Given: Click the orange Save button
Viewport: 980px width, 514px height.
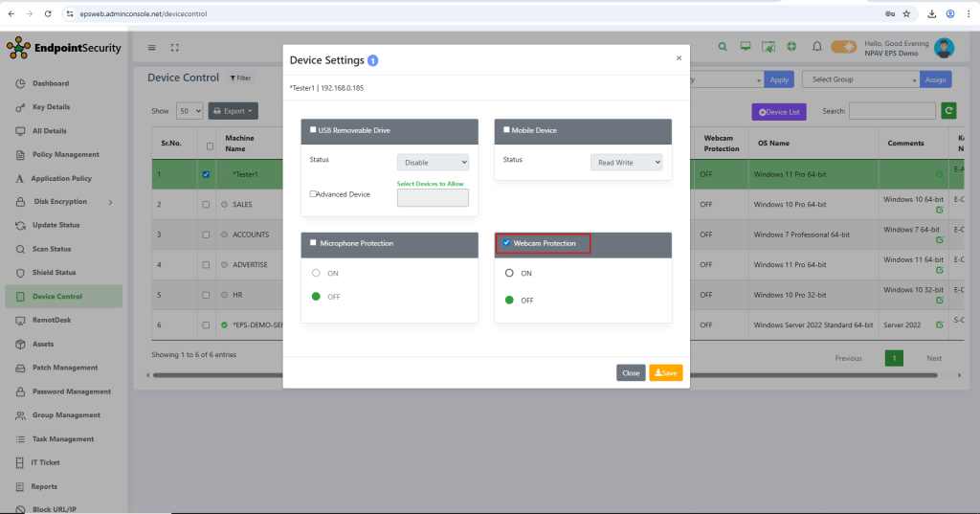Looking at the screenshot, I should (665, 373).
